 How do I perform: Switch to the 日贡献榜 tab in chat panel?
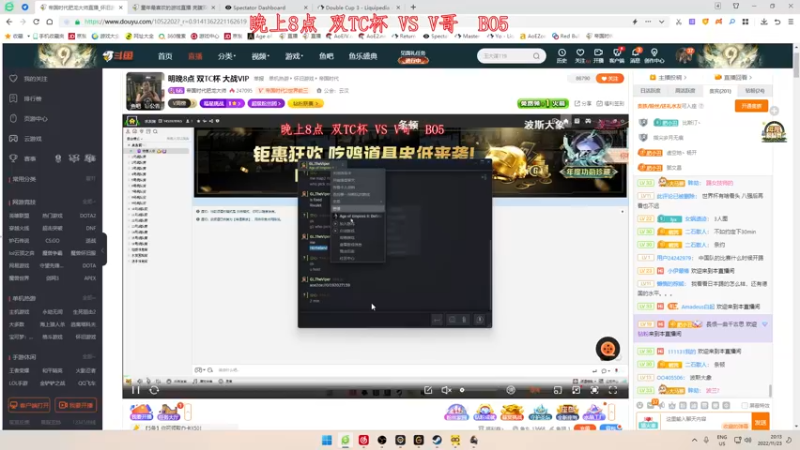(x=650, y=91)
